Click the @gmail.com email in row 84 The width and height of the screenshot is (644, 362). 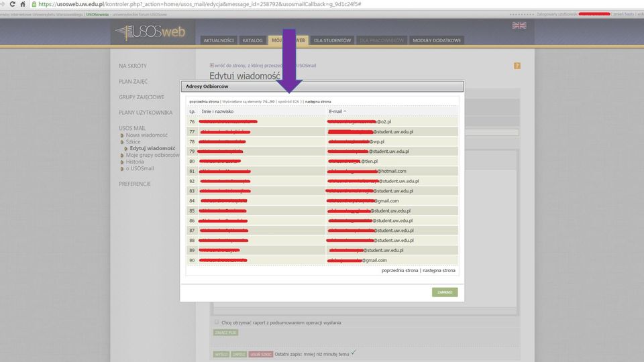[x=363, y=200]
